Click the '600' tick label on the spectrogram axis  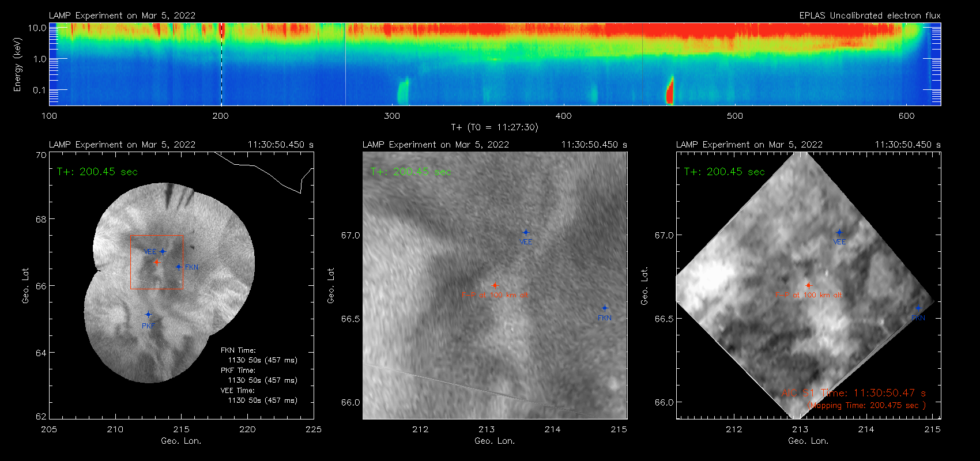(906, 116)
